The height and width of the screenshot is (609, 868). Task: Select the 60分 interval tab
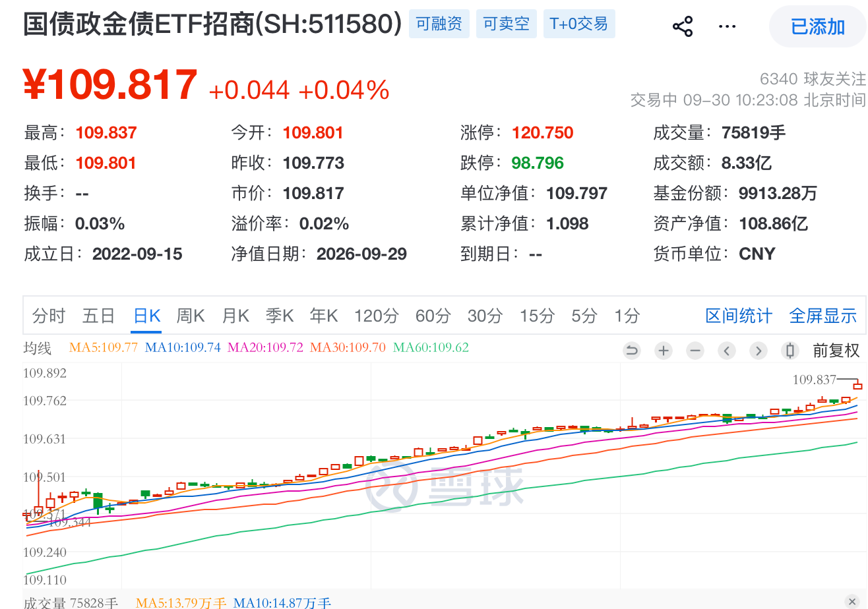(x=433, y=316)
